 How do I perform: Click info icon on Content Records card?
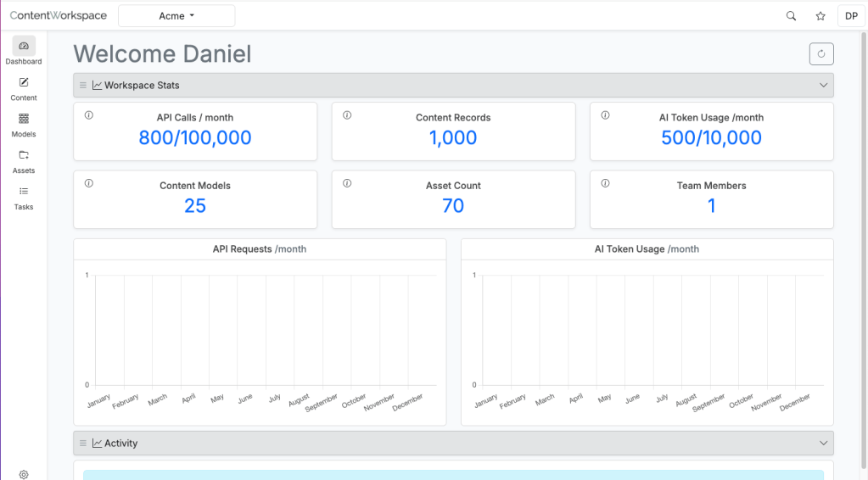(347, 115)
